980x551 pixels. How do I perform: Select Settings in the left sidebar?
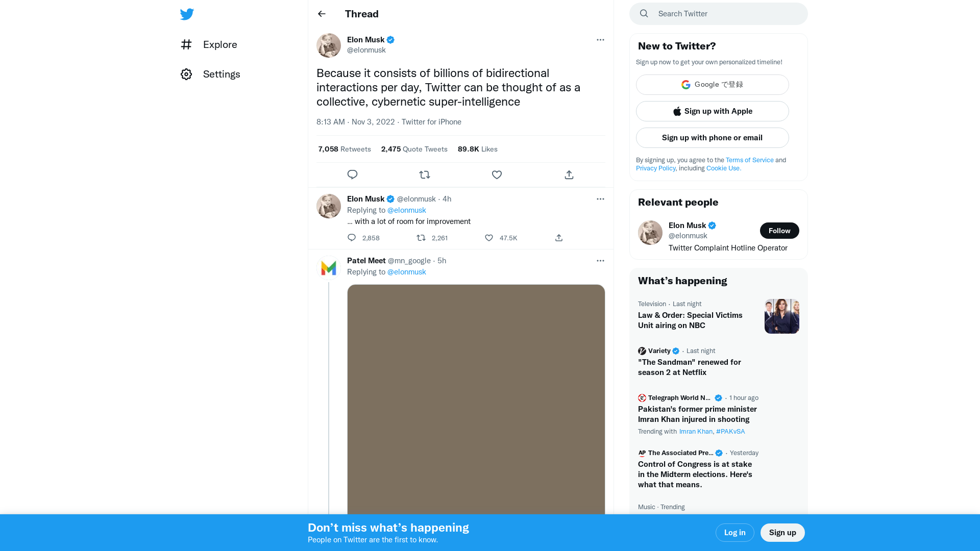click(222, 74)
